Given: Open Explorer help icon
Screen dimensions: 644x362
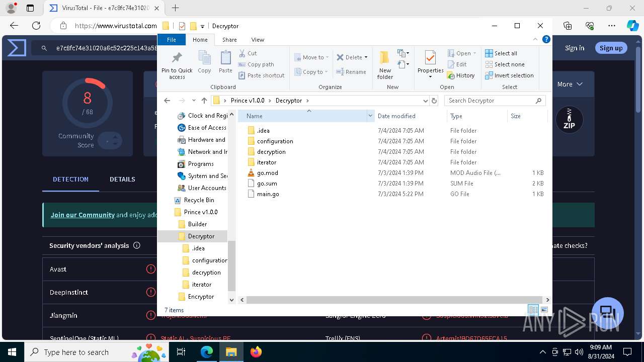Looking at the screenshot, I should tap(546, 39).
